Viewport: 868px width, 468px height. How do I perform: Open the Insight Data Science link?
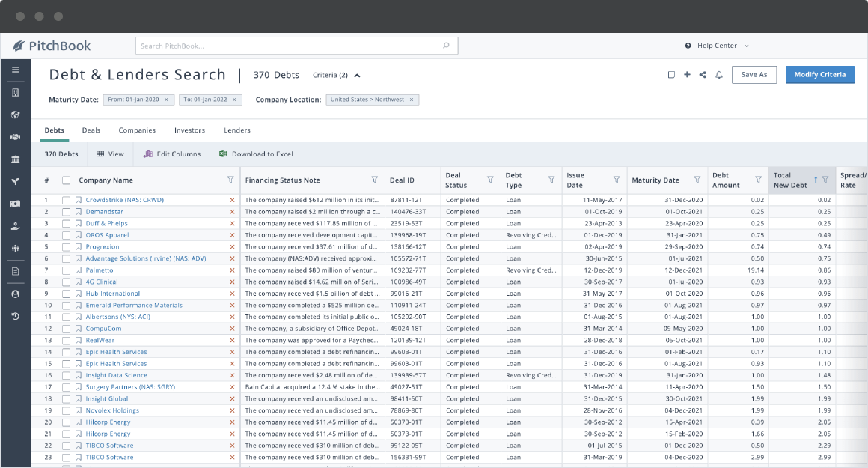coord(116,375)
